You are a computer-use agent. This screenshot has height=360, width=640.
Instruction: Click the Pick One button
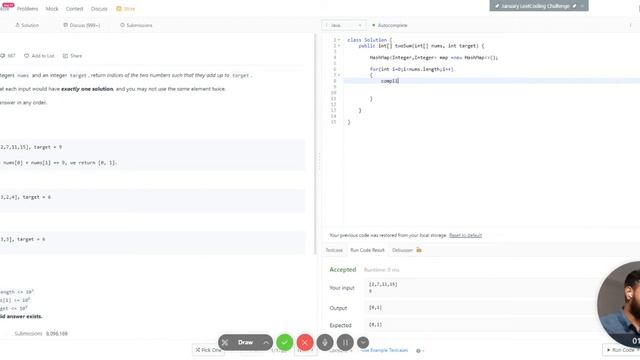(x=208, y=350)
